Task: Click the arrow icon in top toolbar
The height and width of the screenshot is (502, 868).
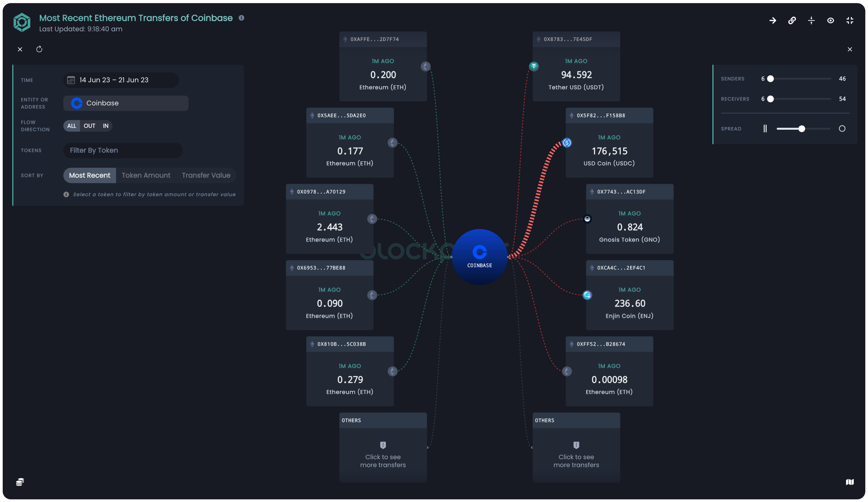Action: 773,21
